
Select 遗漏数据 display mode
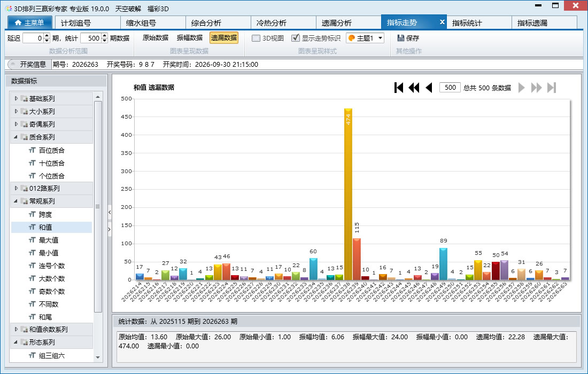click(224, 38)
